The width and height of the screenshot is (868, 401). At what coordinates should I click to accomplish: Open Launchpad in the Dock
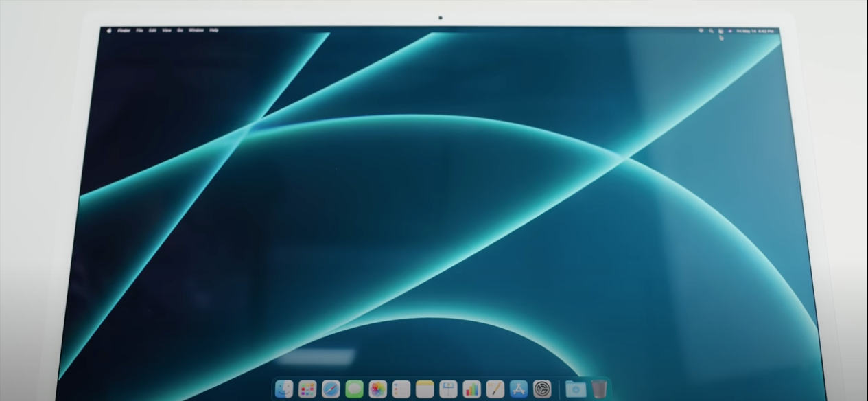coord(307,389)
